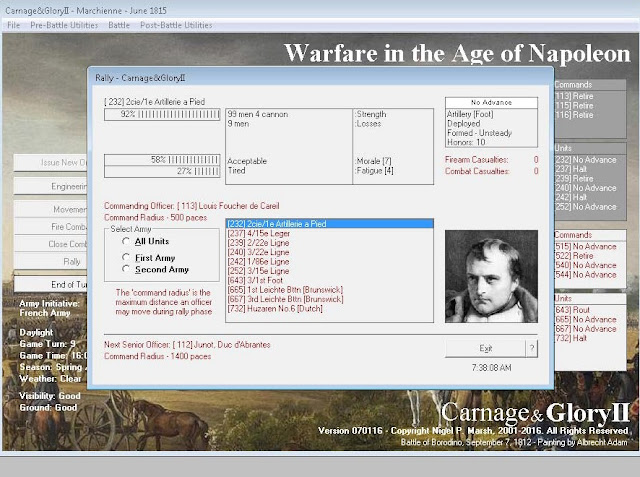Open the Battle menu
This screenshot has height=477, width=640.
tap(119, 25)
